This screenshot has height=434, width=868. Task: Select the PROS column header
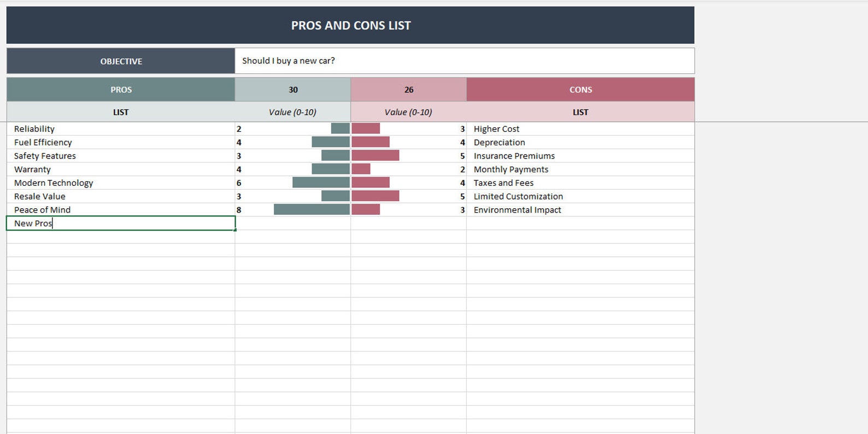pyautogui.click(x=121, y=90)
